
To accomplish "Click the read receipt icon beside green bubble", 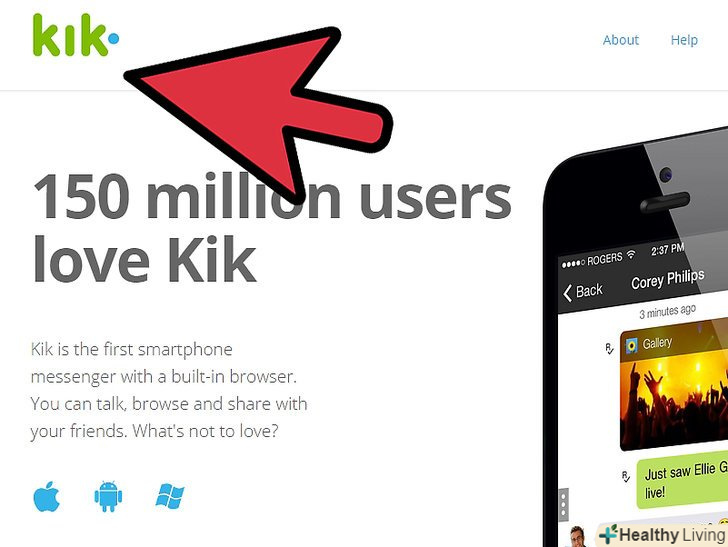I will tap(626, 476).
